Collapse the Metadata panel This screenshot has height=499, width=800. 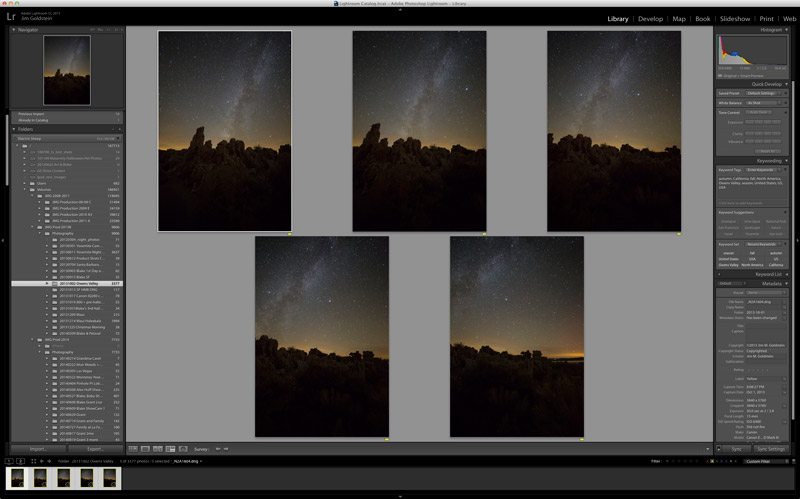pos(786,284)
